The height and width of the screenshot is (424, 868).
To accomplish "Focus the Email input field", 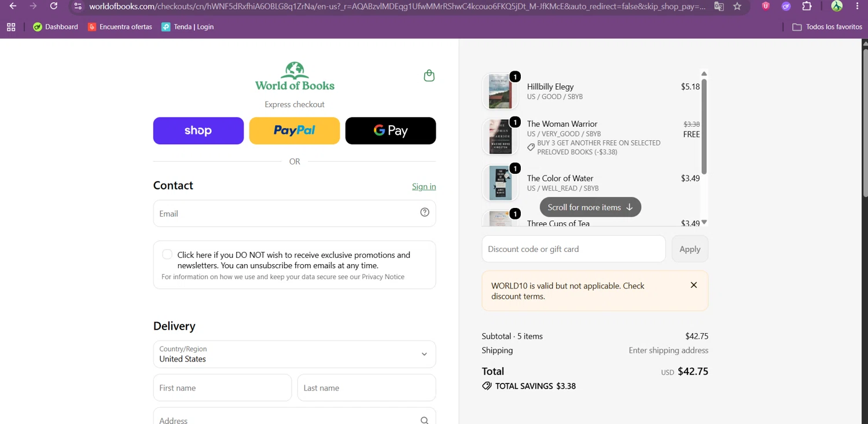I will 295,214.
